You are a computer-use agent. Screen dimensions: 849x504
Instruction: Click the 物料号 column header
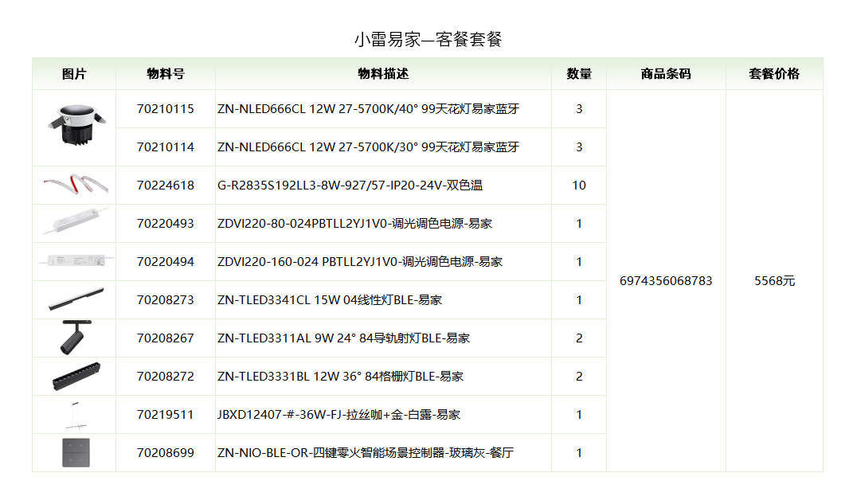pos(166,74)
